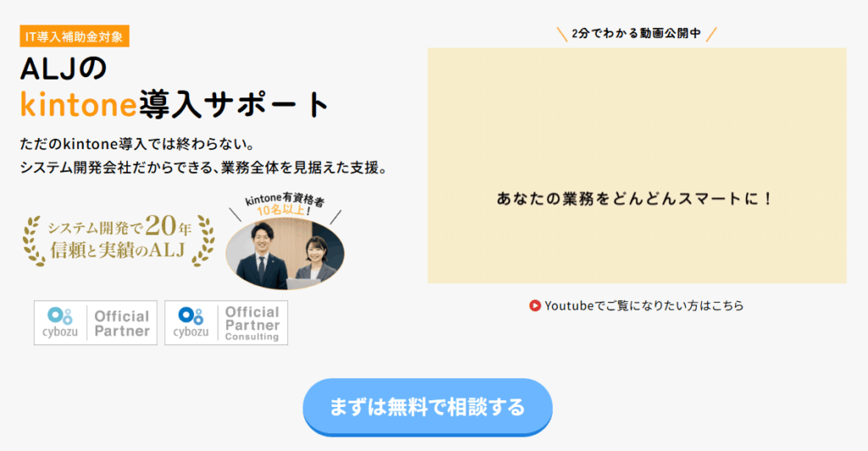Click the まずは無料で相談する button

[427, 407]
